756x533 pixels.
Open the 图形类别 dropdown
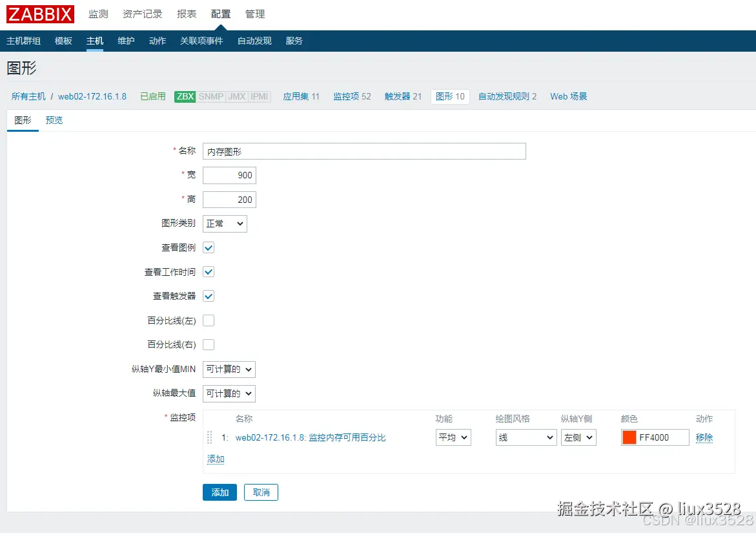pyautogui.click(x=224, y=223)
